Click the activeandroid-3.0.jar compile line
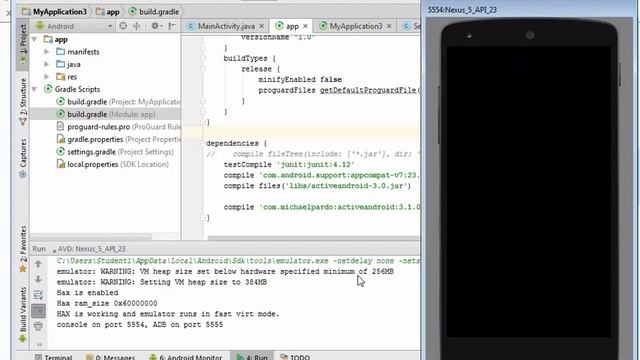Image resolution: width=640 pixels, height=360 pixels. [x=317, y=186]
